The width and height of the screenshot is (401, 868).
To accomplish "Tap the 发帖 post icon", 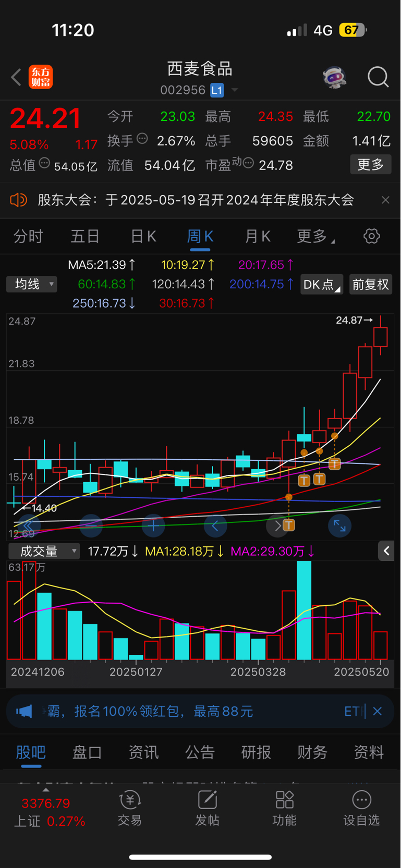I will coord(207,809).
